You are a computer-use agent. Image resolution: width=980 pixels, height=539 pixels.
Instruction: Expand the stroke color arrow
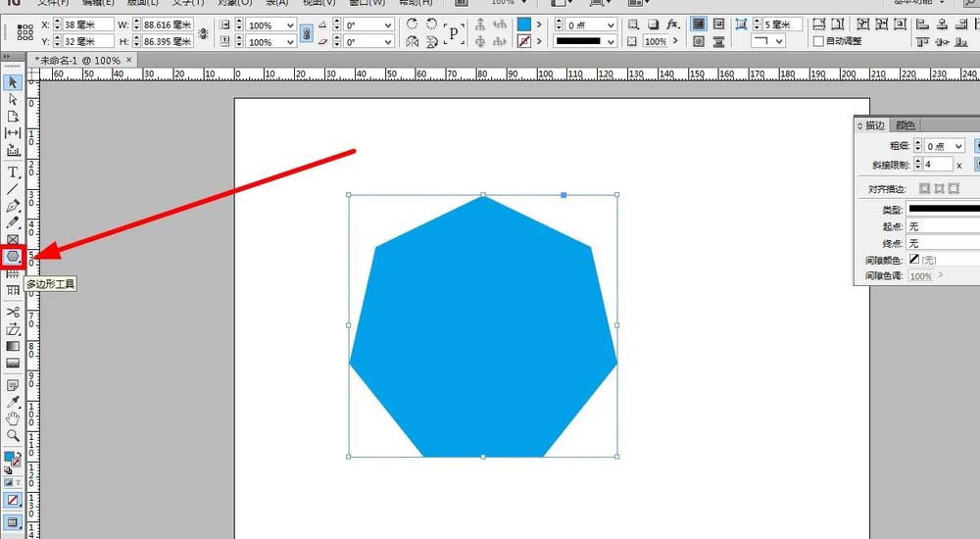point(539,41)
